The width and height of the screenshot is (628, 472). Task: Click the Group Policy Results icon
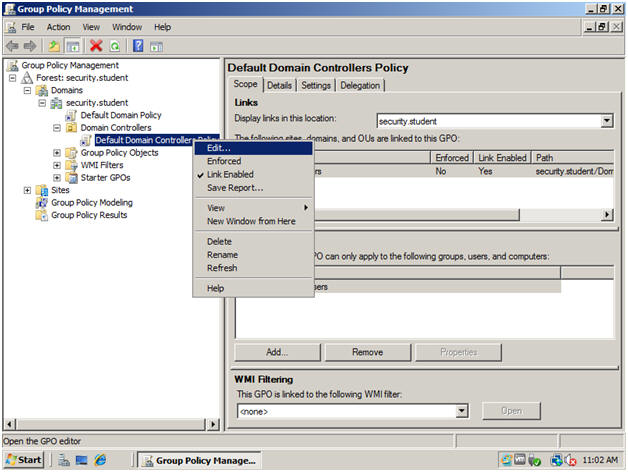pyautogui.click(x=42, y=215)
